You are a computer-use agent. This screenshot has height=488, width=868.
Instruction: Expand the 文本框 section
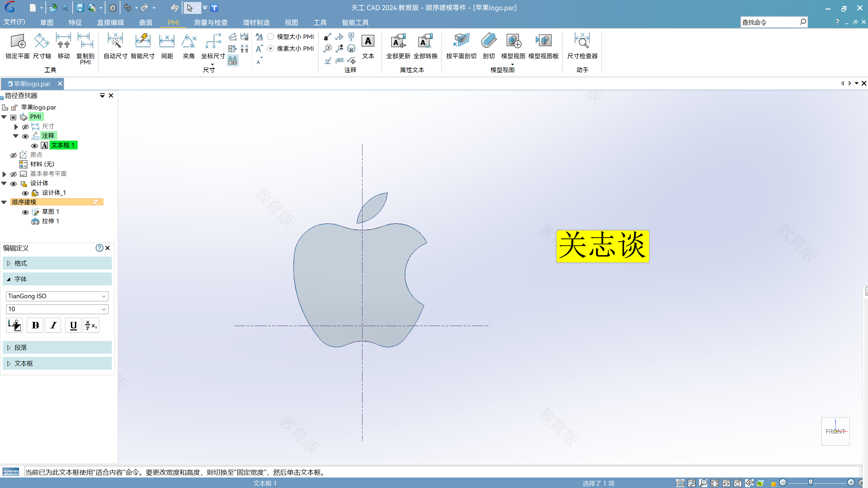tap(57, 364)
